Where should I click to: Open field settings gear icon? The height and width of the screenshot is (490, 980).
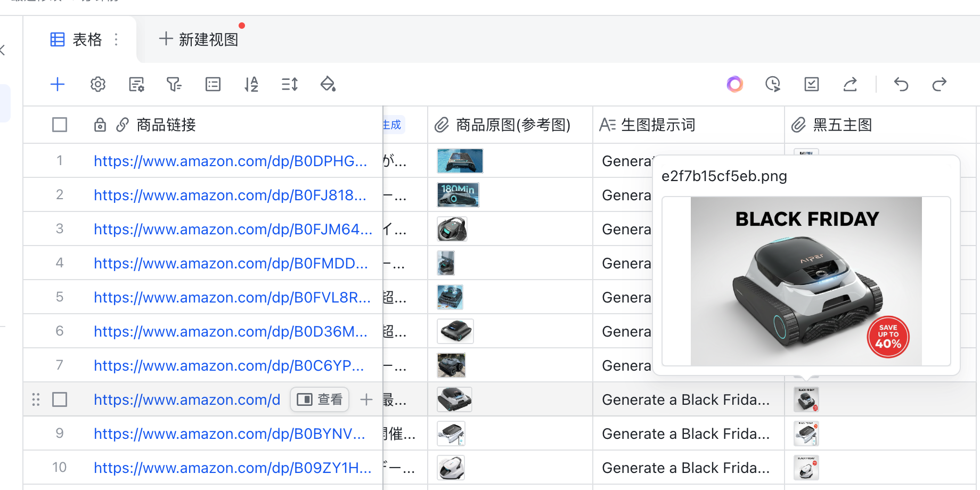click(98, 84)
